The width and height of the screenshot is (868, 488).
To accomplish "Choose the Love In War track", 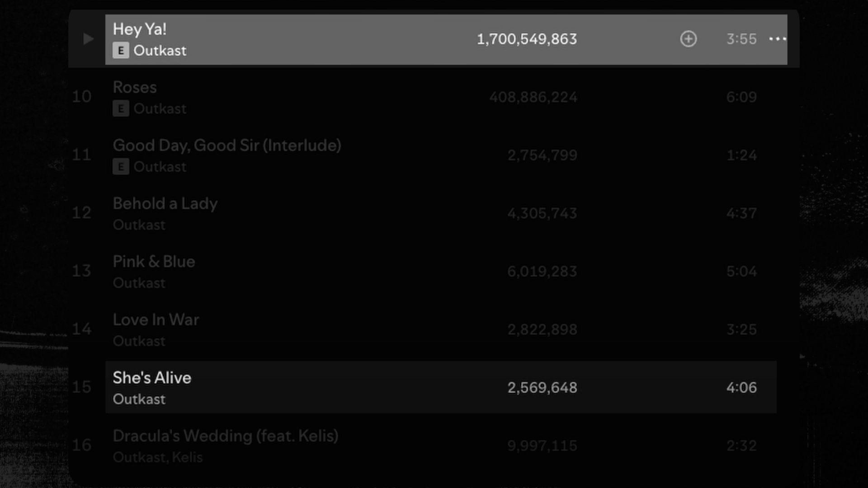I will [156, 320].
